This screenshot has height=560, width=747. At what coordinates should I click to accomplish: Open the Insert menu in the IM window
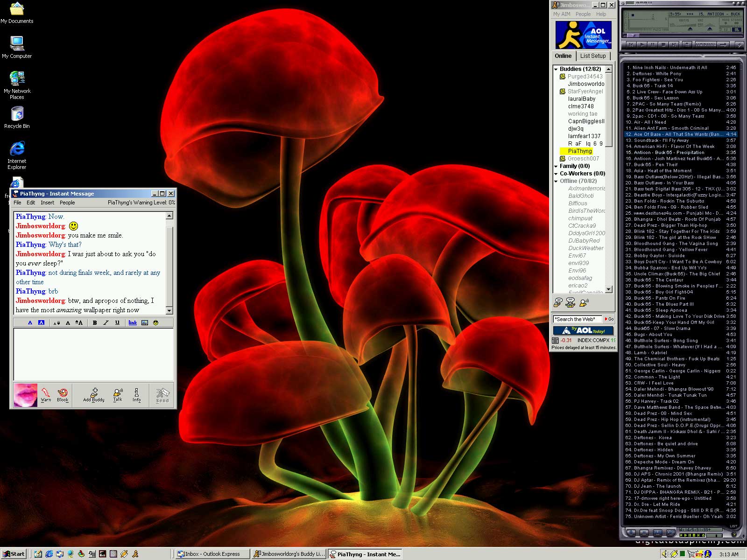coord(47,203)
